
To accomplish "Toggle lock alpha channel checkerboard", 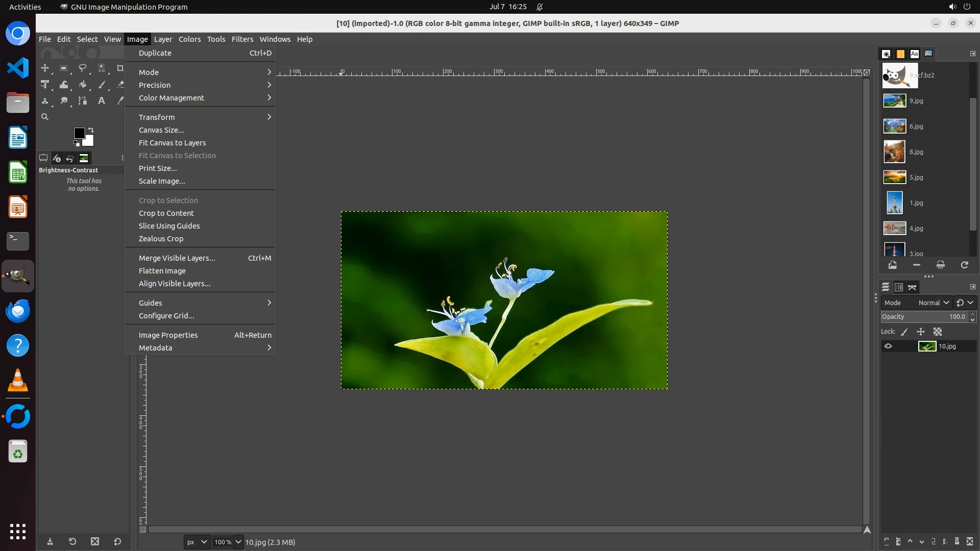I will point(938,332).
